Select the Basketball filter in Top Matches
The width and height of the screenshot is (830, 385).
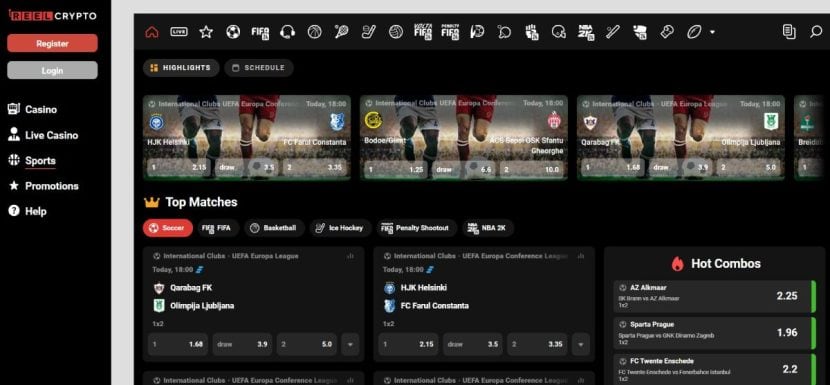[274, 228]
